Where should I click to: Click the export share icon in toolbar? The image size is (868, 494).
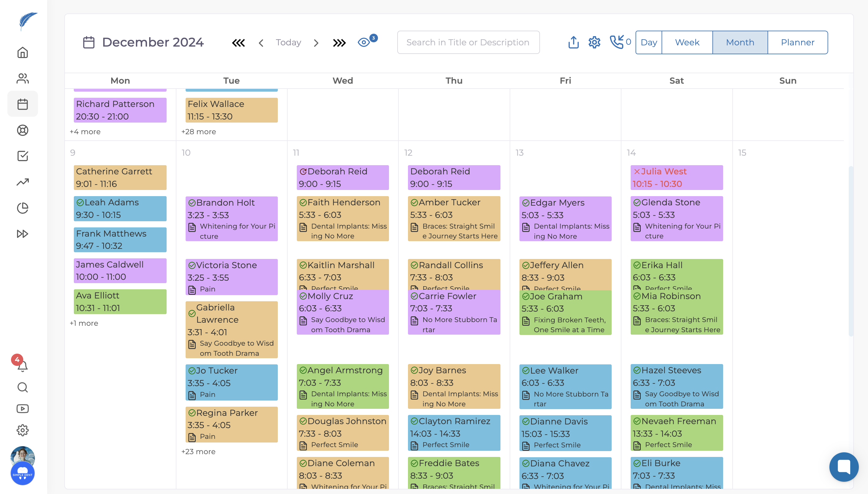[573, 42]
